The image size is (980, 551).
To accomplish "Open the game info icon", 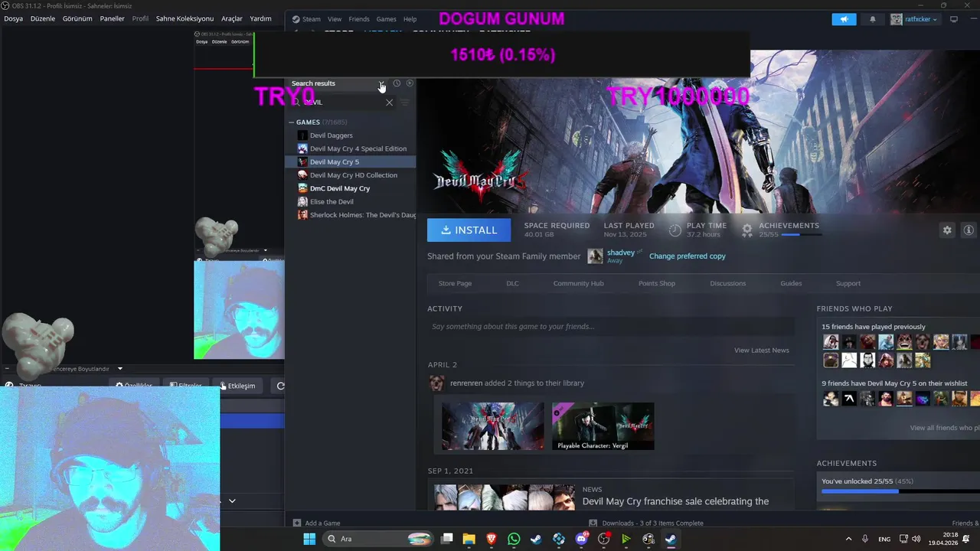I will click(969, 230).
